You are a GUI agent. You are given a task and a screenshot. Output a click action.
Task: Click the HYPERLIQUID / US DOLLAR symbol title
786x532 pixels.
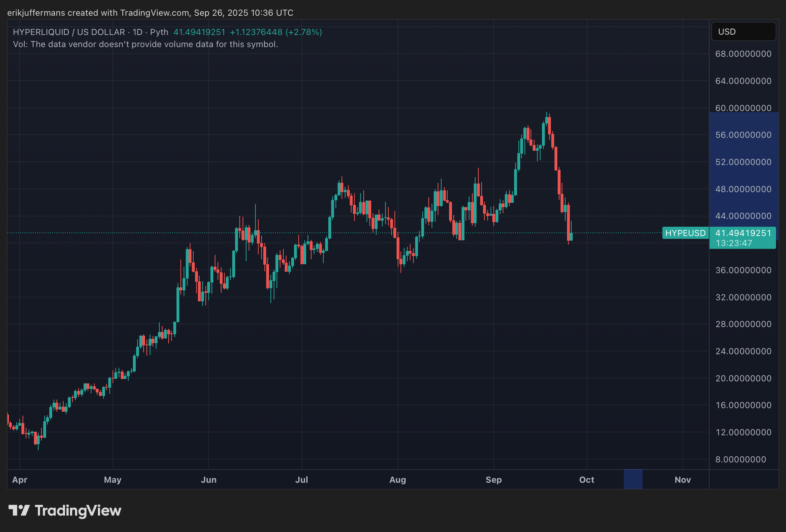point(69,32)
